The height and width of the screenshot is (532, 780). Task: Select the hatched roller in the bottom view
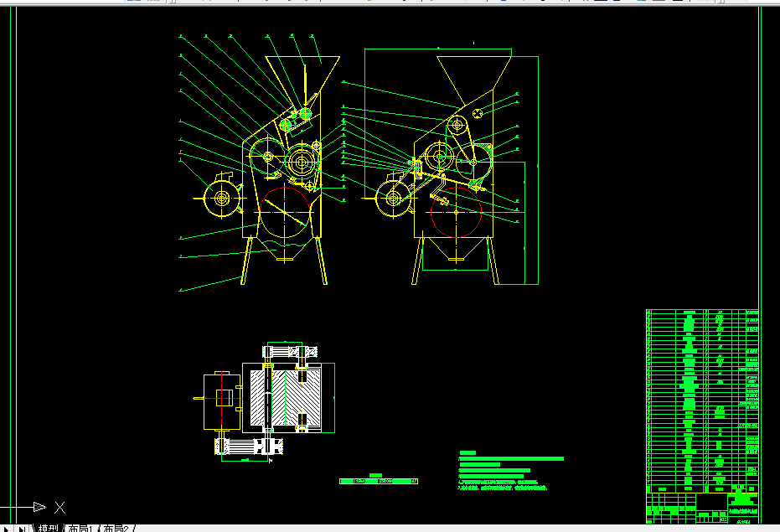click(286, 398)
